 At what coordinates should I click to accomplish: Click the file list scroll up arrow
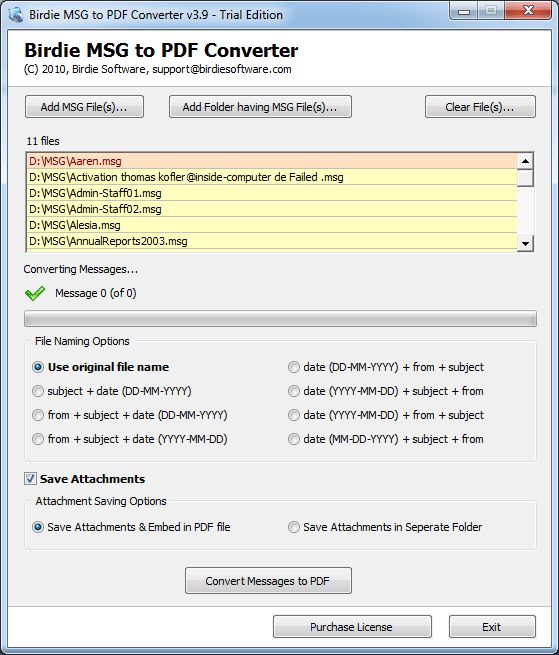(525, 161)
